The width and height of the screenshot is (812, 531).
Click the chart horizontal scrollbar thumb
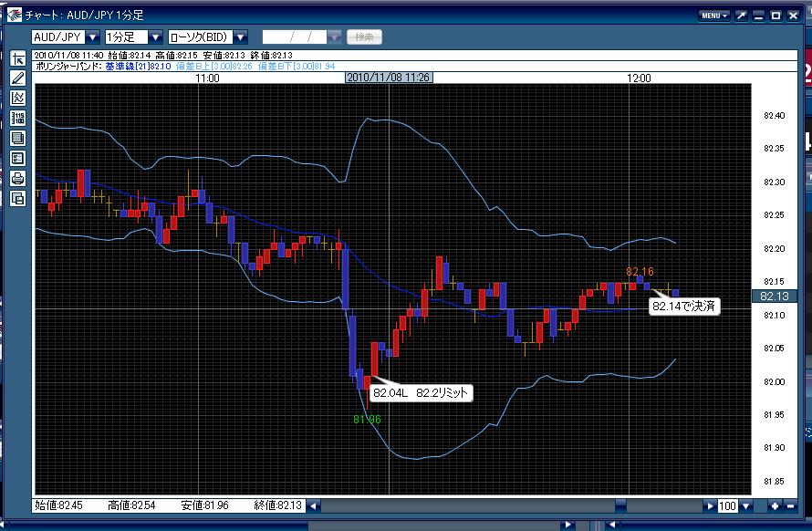(621, 505)
